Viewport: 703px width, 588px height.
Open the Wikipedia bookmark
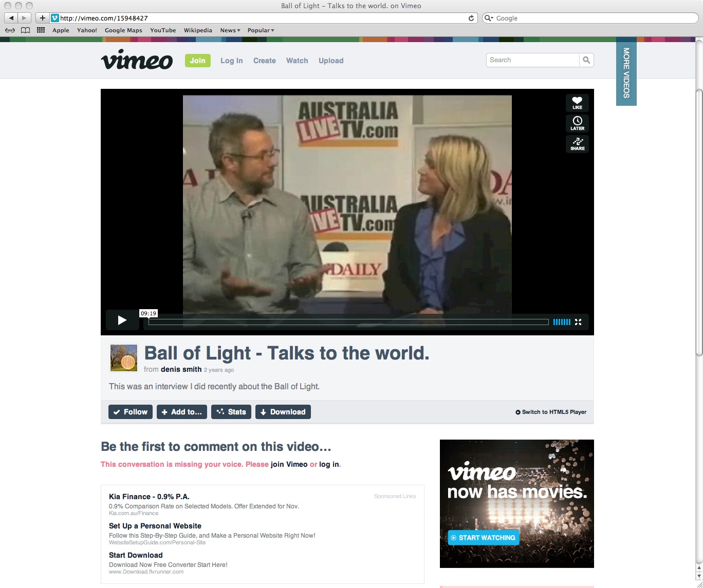[x=198, y=30]
